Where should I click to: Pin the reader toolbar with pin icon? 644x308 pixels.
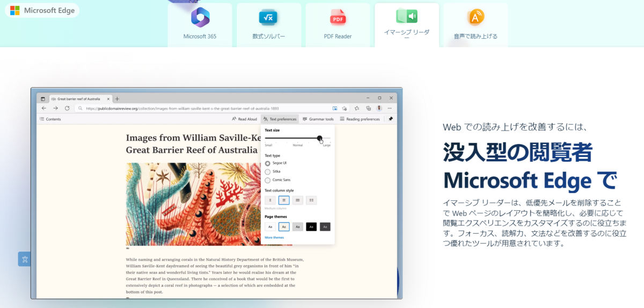[x=391, y=119]
